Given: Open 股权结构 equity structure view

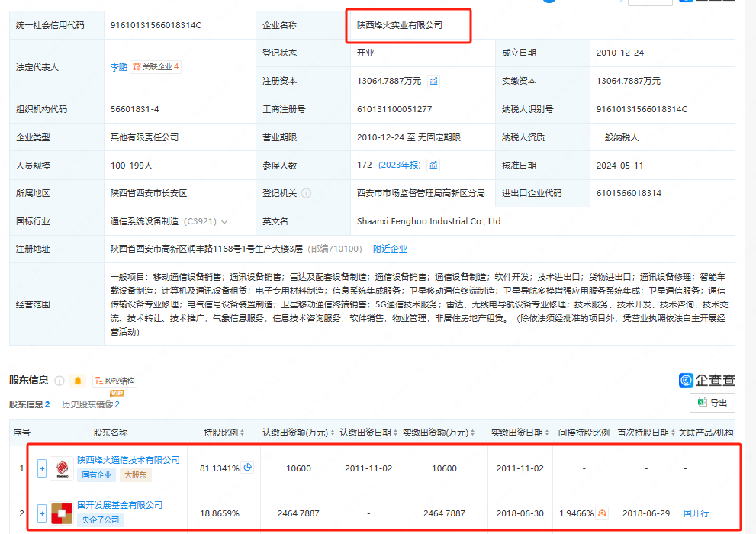Looking at the screenshot, I should click(x=114, y=381).
